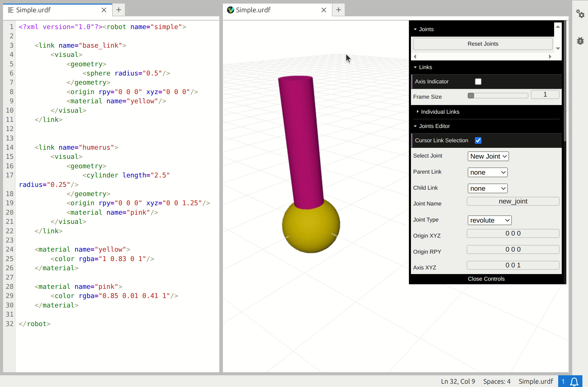Click the Origin XYZ input field
This screenshot has height=387, width=588.
513,234
